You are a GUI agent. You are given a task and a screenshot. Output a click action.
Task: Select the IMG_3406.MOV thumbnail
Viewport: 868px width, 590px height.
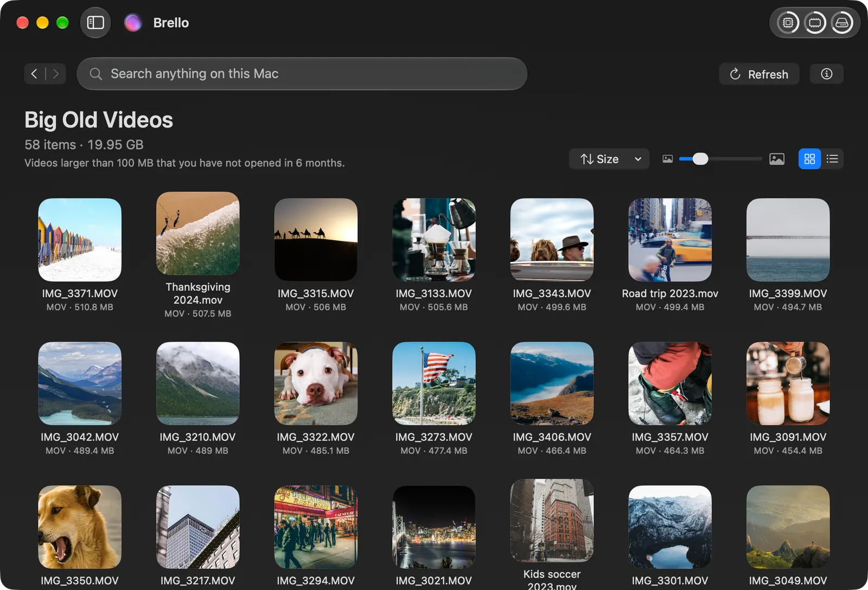click(x=552, y=383)
